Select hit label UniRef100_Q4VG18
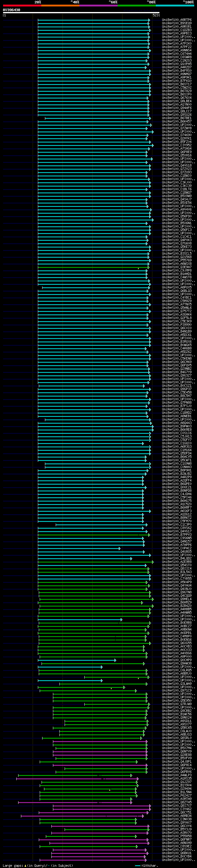The width and height of the screenshot is (197, 868). (177, 165)
